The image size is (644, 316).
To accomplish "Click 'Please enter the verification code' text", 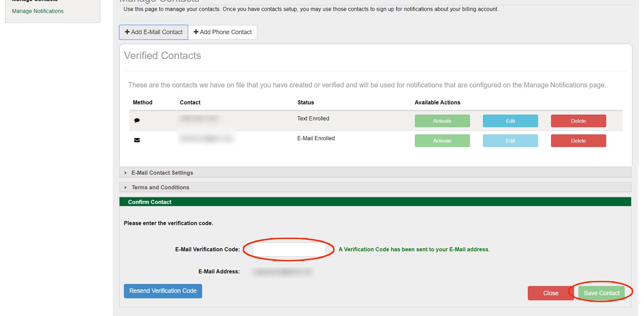I will (168, 223).
